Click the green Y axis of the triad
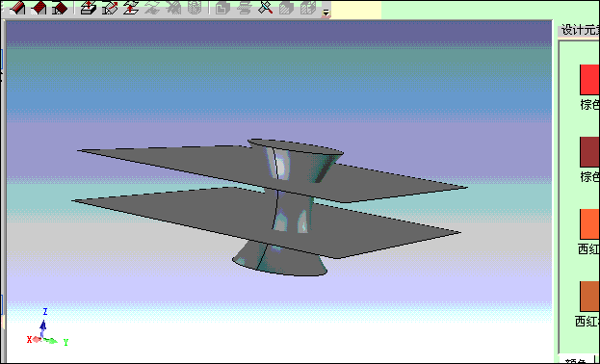The image size is (600, 364). tap(56, 341)
